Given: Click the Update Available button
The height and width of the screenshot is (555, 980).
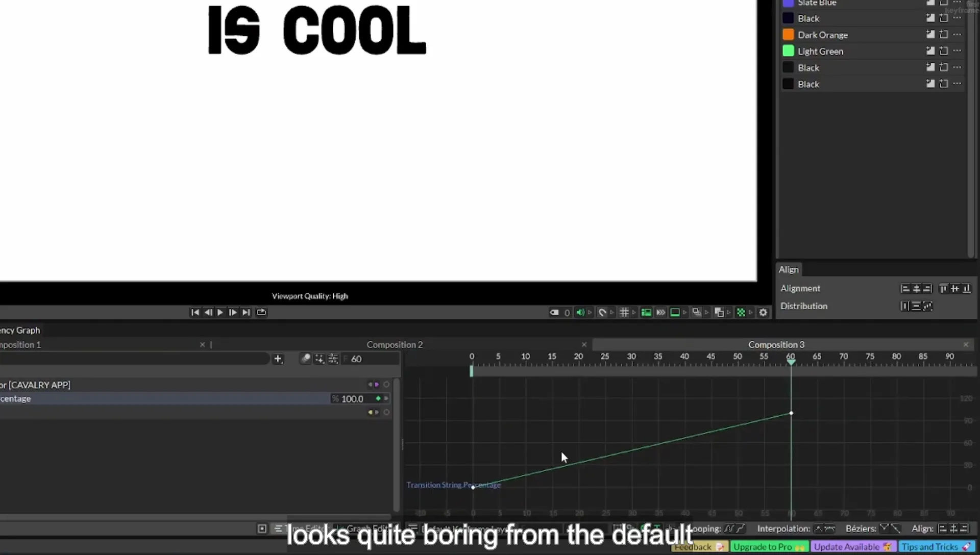Looking at the screenshot, I should click(x=853, y=547).
